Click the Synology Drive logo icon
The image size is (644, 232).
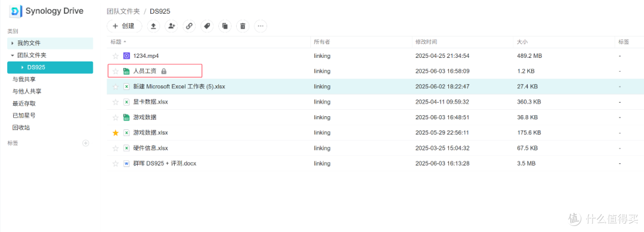click(x=16, y=11)
